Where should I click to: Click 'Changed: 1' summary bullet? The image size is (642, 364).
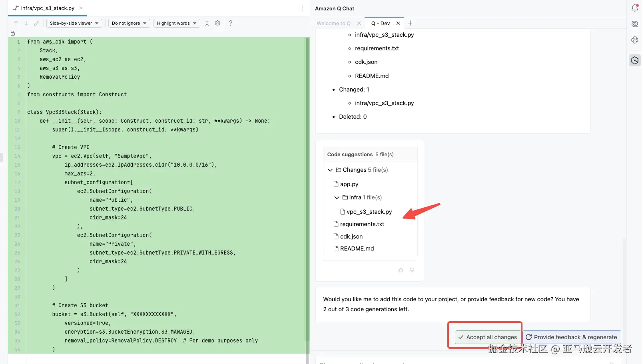354,90
